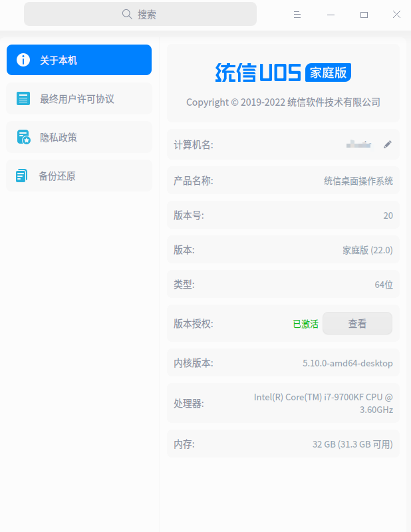Click the info icon beside 关于本机

pos(23,60)
